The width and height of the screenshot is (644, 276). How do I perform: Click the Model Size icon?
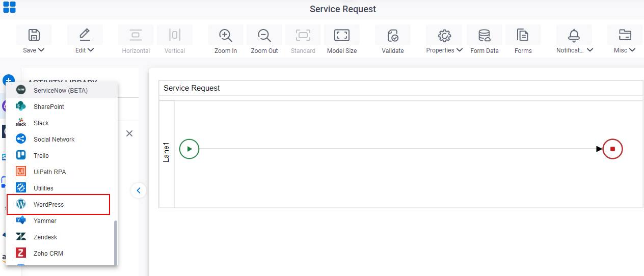click(342, 35)
